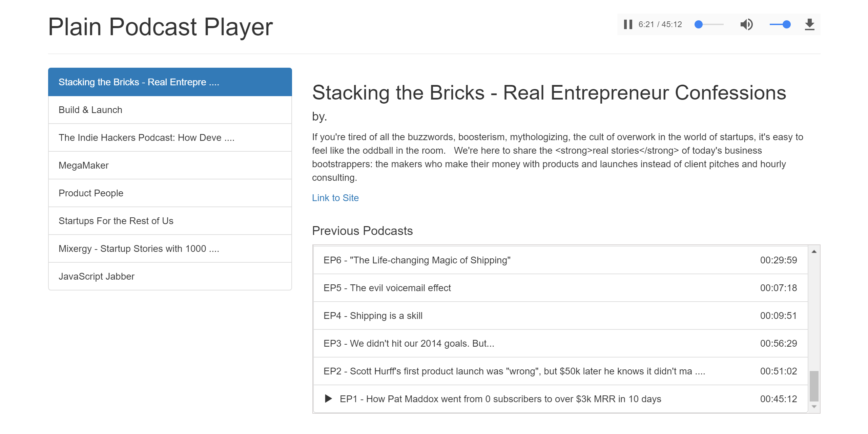The image size is (868, 434).
Task: Select Stacking the Bricks podcast in sidebar
Action: [x=170, y=82]
